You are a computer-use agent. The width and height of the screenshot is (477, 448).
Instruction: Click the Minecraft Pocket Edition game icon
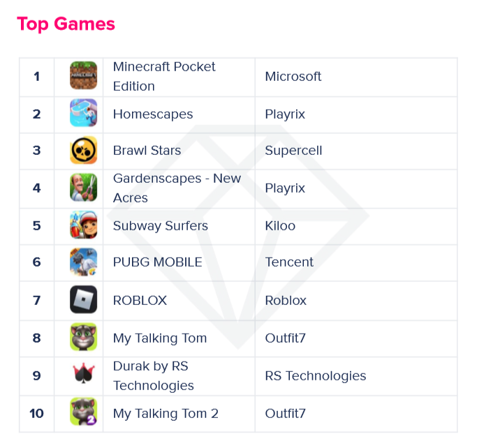[84, 76]
